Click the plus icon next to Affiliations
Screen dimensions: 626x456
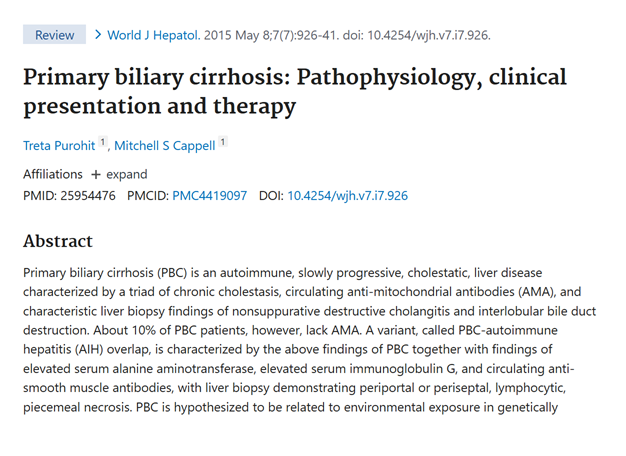click(x=95, y=174)
